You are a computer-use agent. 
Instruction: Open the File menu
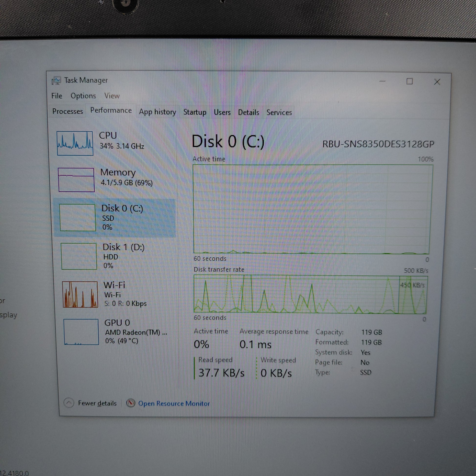click(57, 96)
